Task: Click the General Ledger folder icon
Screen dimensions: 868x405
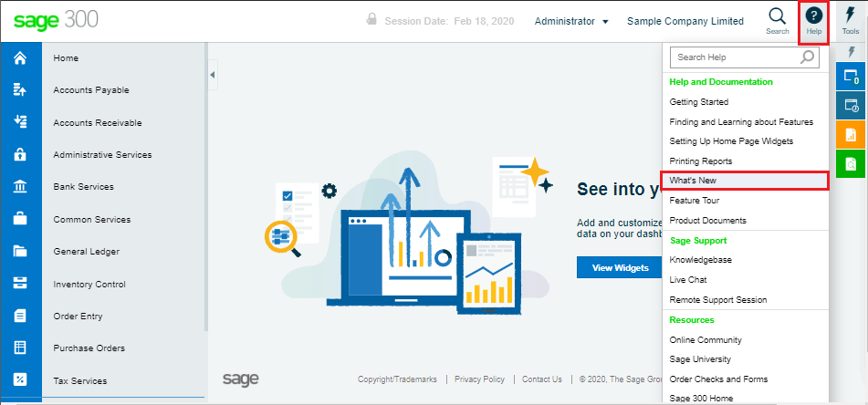Action: [20, 251]
